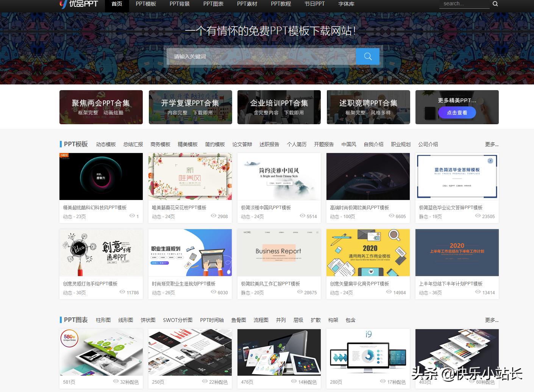This screenshot has height=392, width=534.
Task: Switch to the PPT背景 tab
Action: (x=180, y=4)
